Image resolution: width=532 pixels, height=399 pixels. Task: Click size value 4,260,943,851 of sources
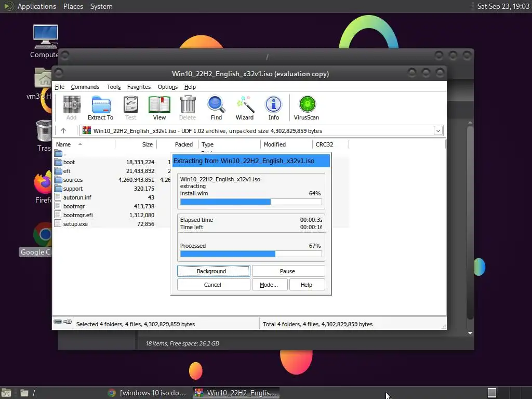pyautogui.click(x=136, y=180)
